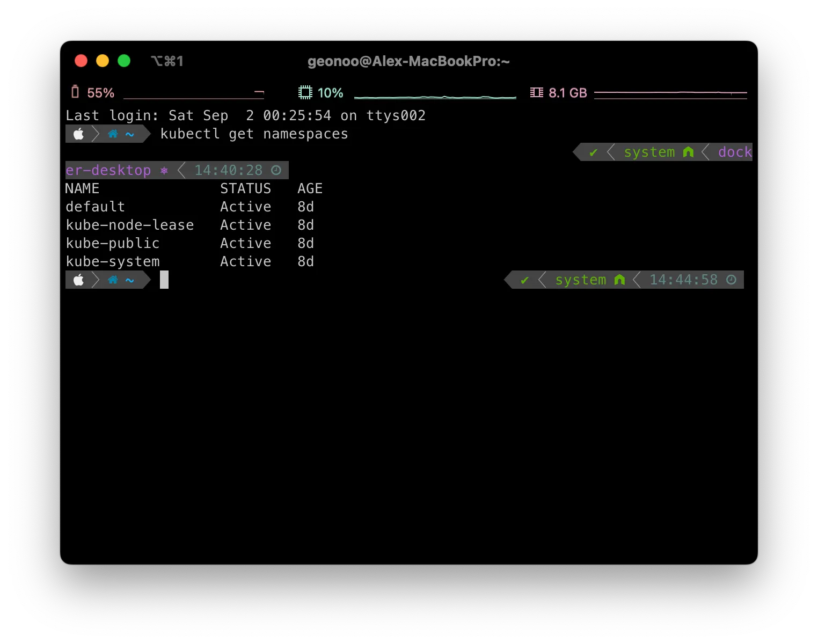Click the Kubernetes wheel icon after er-desktop
The width and height of the screenshot is (818, 644).
coord(164,171)
